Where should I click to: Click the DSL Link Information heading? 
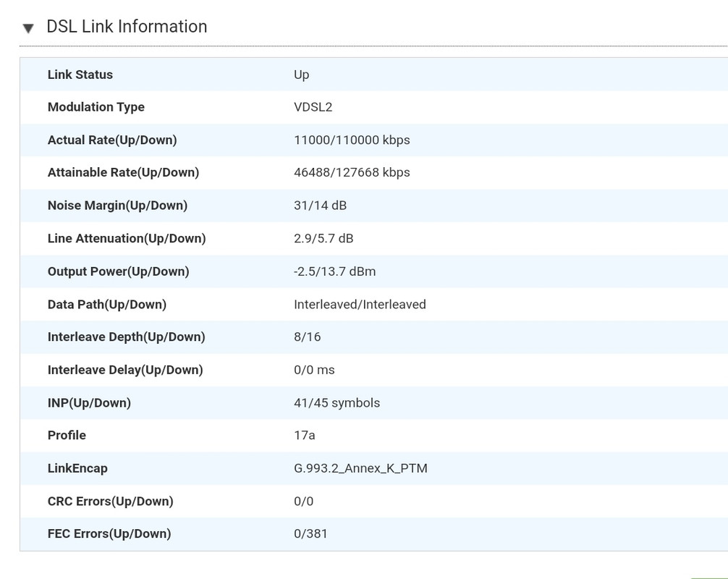point(127,27)
